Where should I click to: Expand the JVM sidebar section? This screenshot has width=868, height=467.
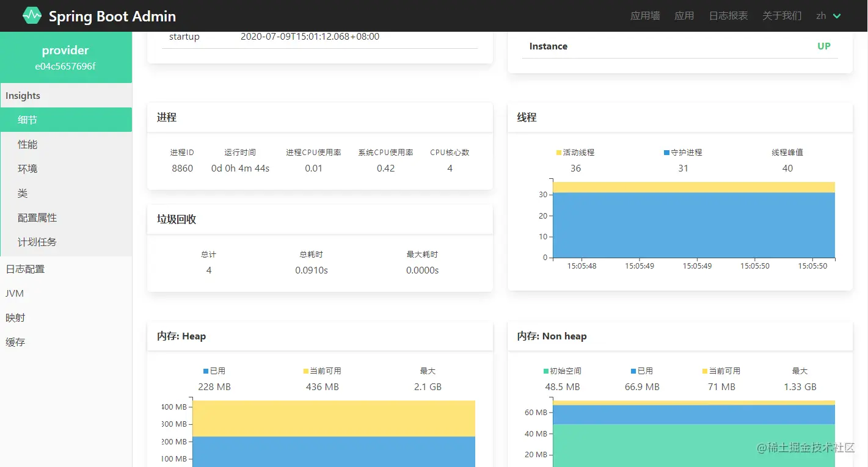[x=66, y=293]
